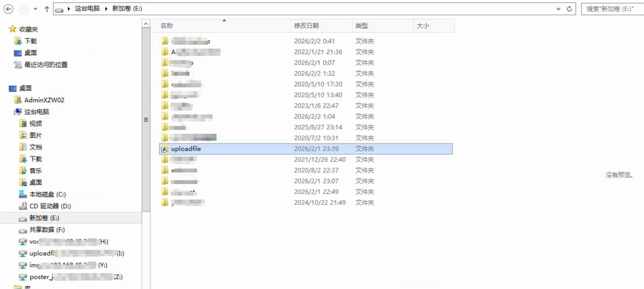
Task: Sort files by the 修改日期 column header
Action: click(x=307, y=26)
